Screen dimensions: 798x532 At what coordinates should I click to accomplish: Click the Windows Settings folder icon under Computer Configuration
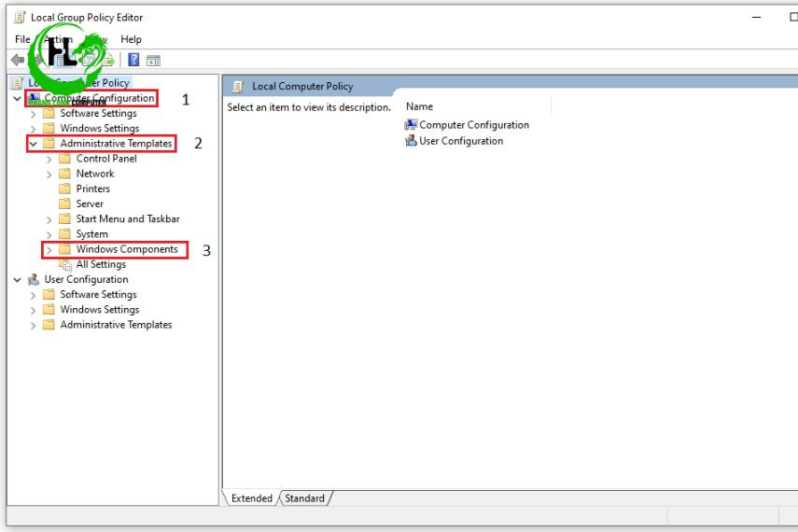(x=49, y=128)
